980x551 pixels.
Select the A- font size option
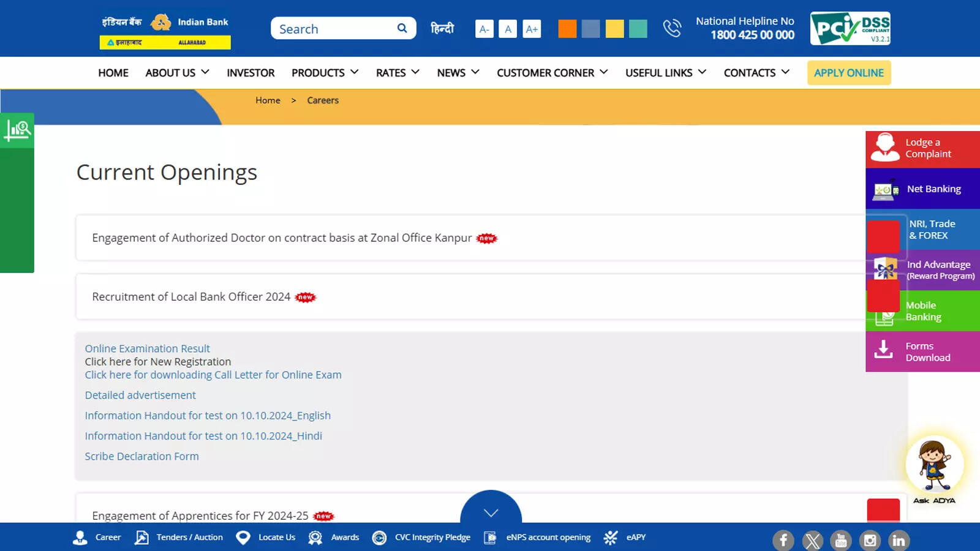(484, 28)
